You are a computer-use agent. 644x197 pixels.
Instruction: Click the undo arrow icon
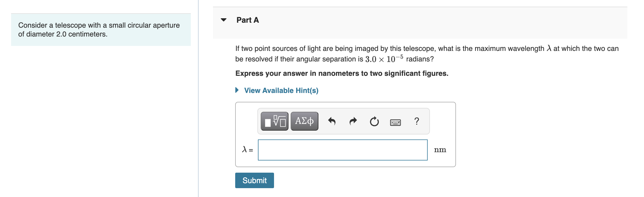click(x=332, y=121)
